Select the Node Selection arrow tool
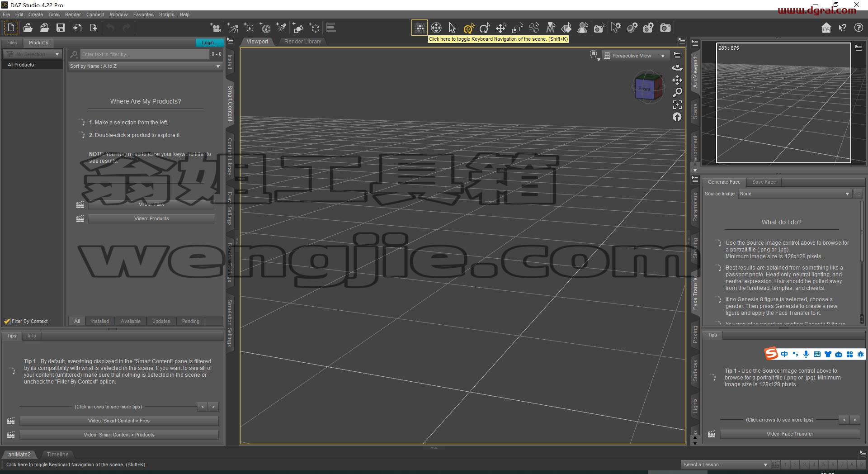868x474 pixels. [452, 28]
